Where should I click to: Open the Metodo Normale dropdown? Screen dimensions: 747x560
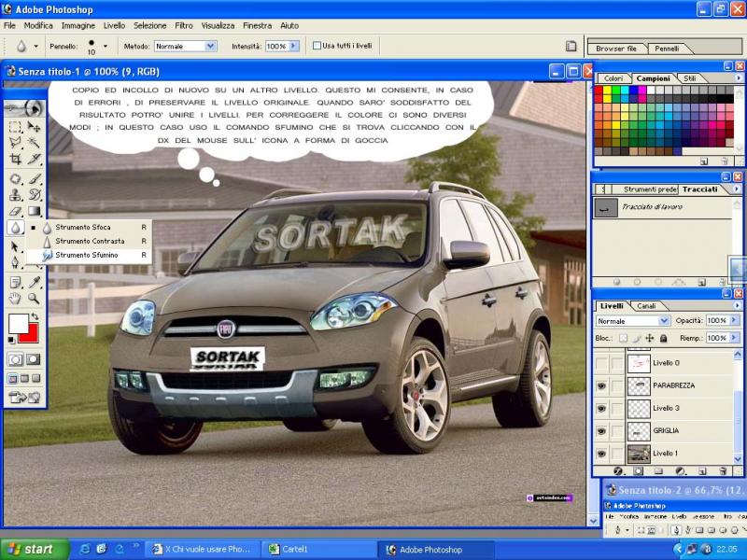(x=210, y=46)
